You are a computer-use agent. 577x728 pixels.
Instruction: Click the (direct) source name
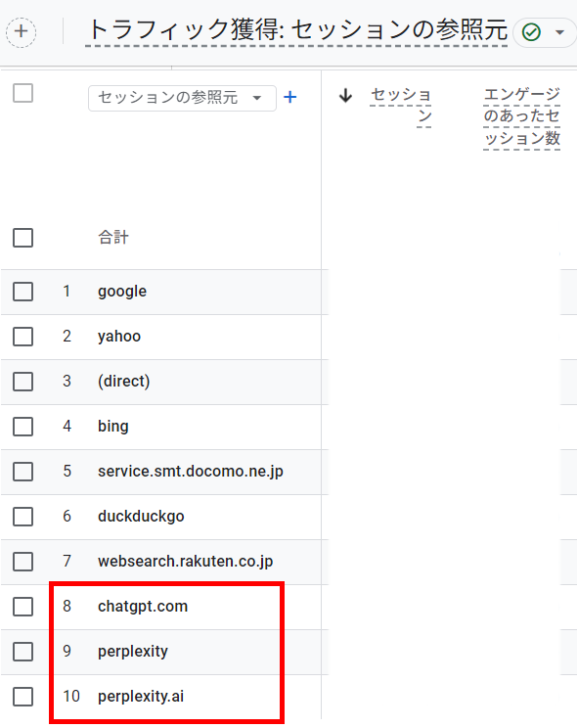[124, 382]
